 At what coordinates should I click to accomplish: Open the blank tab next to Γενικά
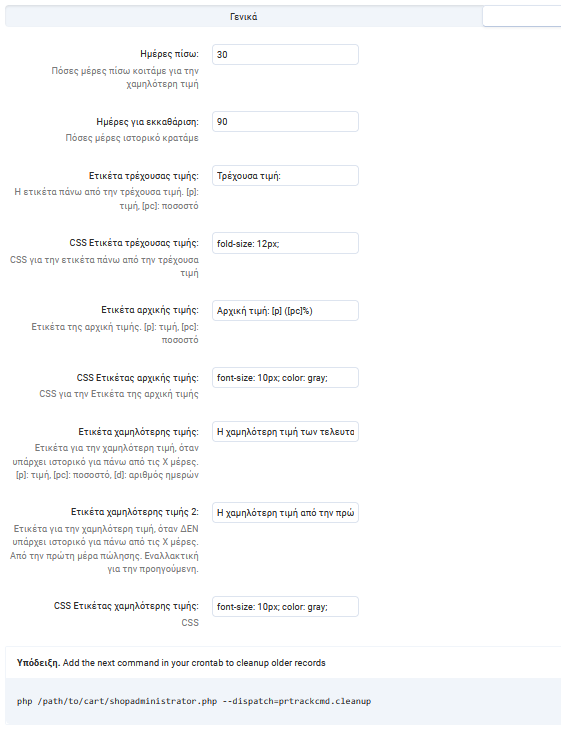(522, 17)
